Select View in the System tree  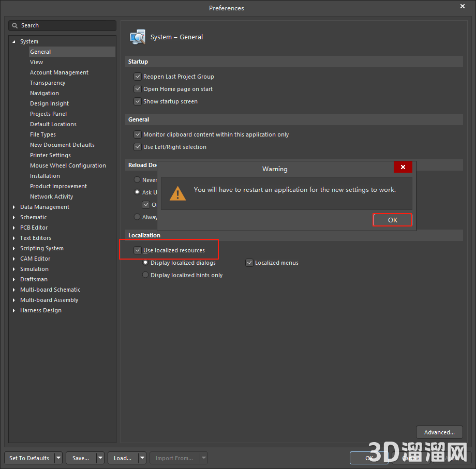pos(36,62)
